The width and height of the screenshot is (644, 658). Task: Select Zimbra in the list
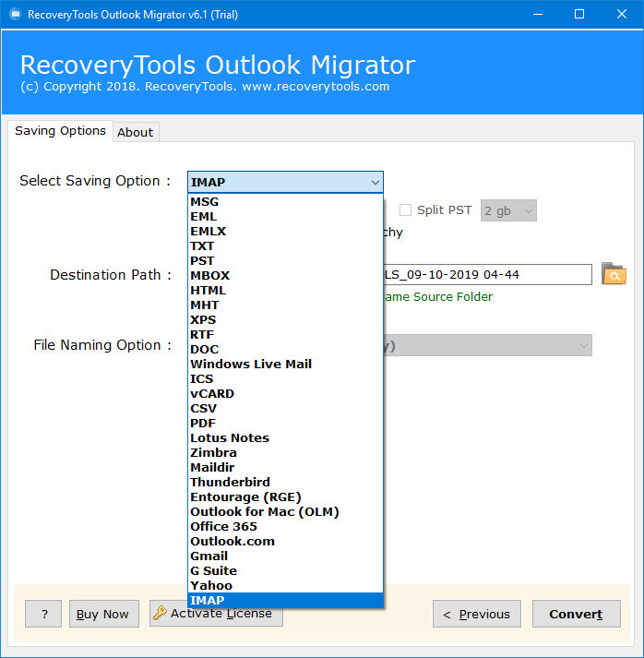pyautogui.click(x=285, y=453)
